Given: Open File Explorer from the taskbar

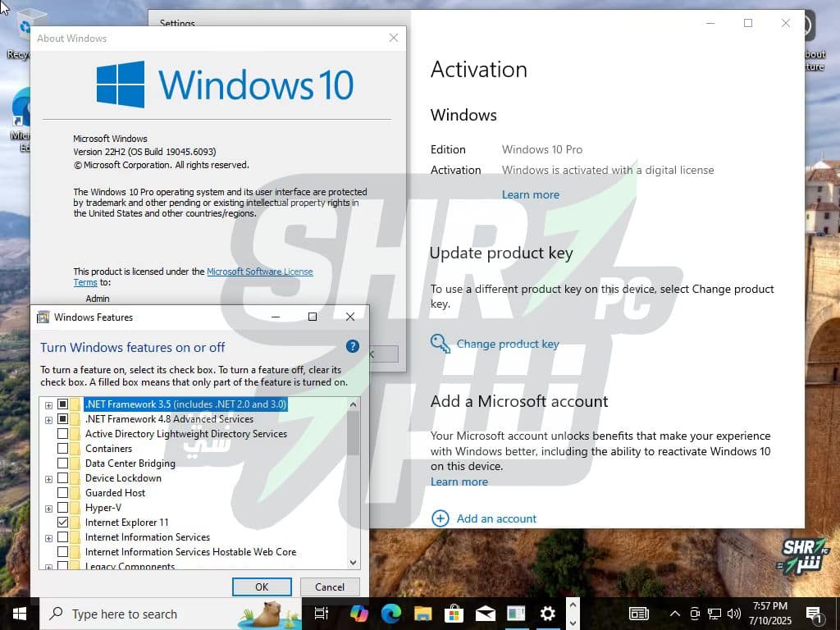Looking at the screenshot, I should [x=422, y=614].
